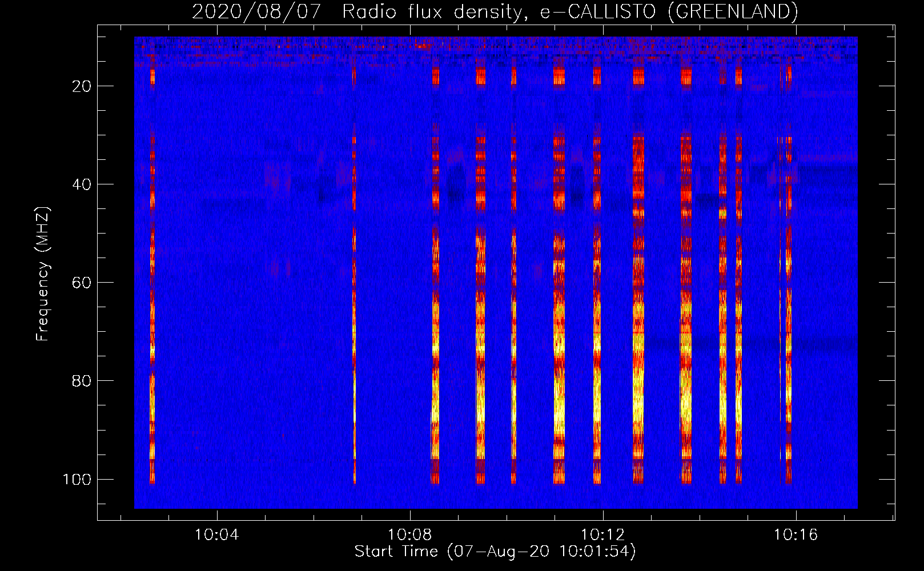Click the '10:16' time tick label
The height and width of the screenshot is (571, 924).
coord(796,535)
